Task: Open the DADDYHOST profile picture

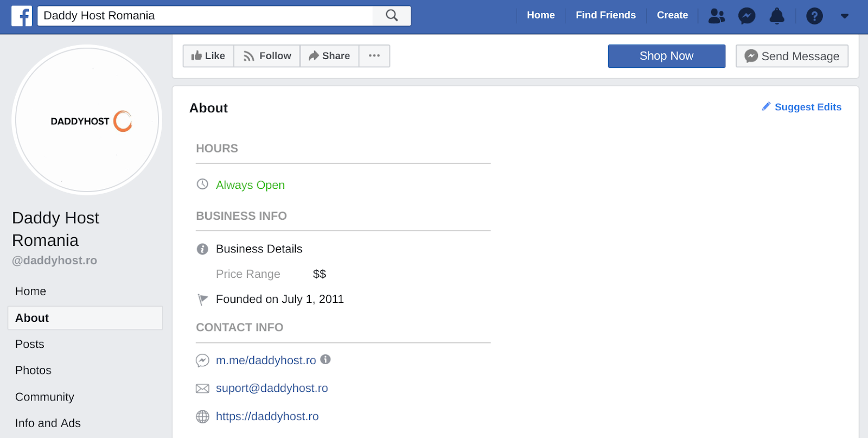Action: click(x=87, y=120)
